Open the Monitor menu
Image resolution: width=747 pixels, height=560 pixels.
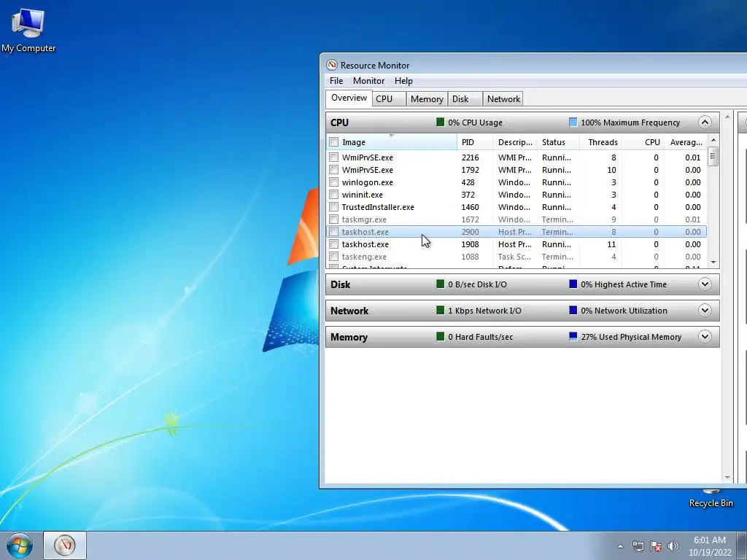[x=368, y=81]
